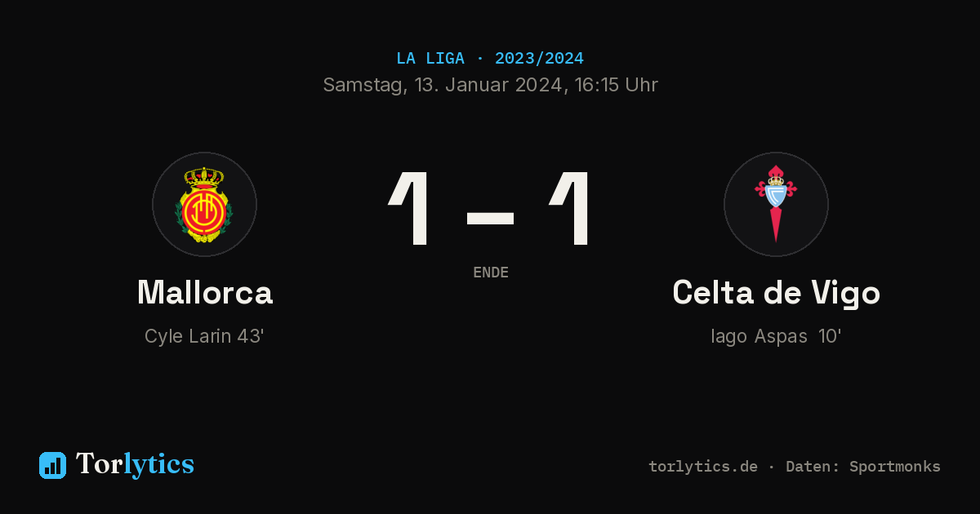Click the blue 'lytics' part of logo
Screen dimensions: 980x514
coord(158,464)
